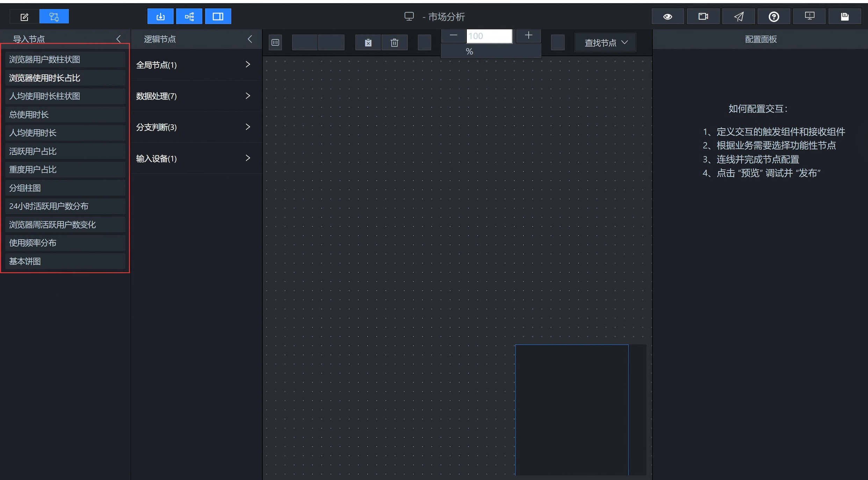Click the clipboard-with-X clear icon
868x480 pixels.
[x=368, y=43]
